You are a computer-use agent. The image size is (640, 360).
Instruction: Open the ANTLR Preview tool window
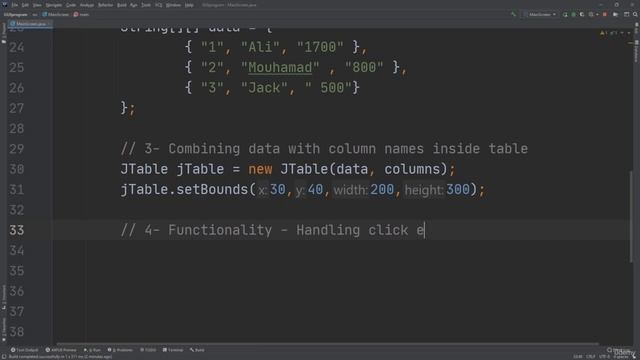pyautogui.click(x=61, y=350)
